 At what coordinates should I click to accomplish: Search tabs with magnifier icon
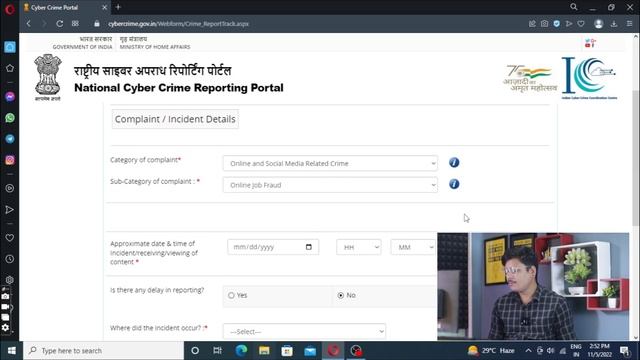[574, 7]
